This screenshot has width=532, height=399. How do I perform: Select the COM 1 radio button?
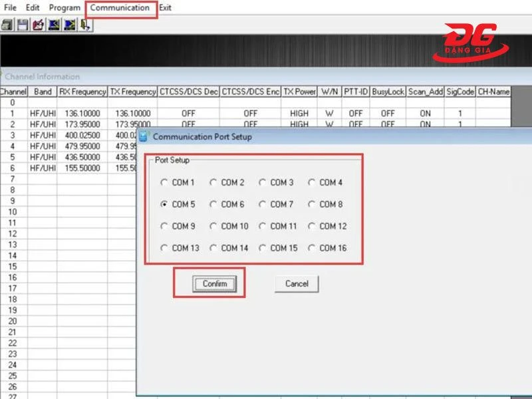coord(164,183)
